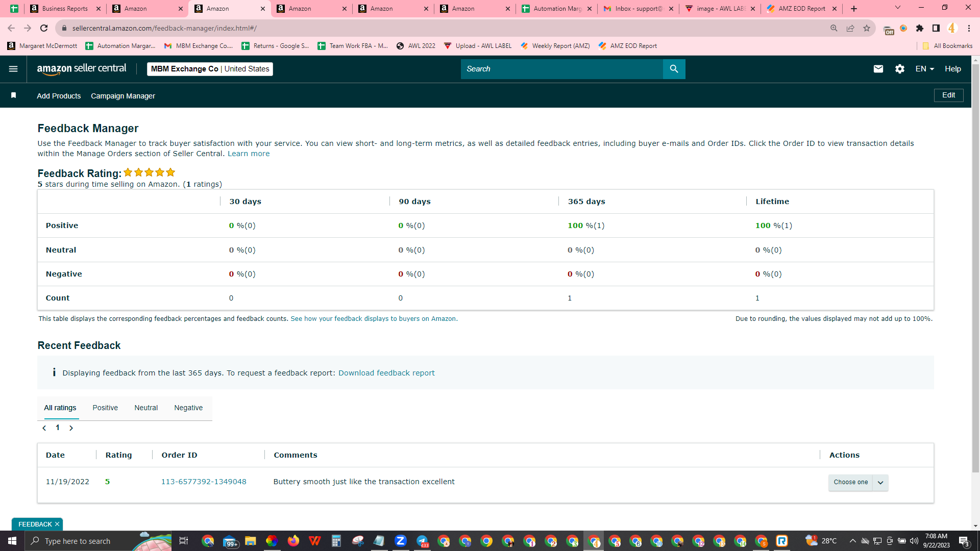Open the Settings gear menu
This screenshot has width=980, height=551.
(899, 69)
